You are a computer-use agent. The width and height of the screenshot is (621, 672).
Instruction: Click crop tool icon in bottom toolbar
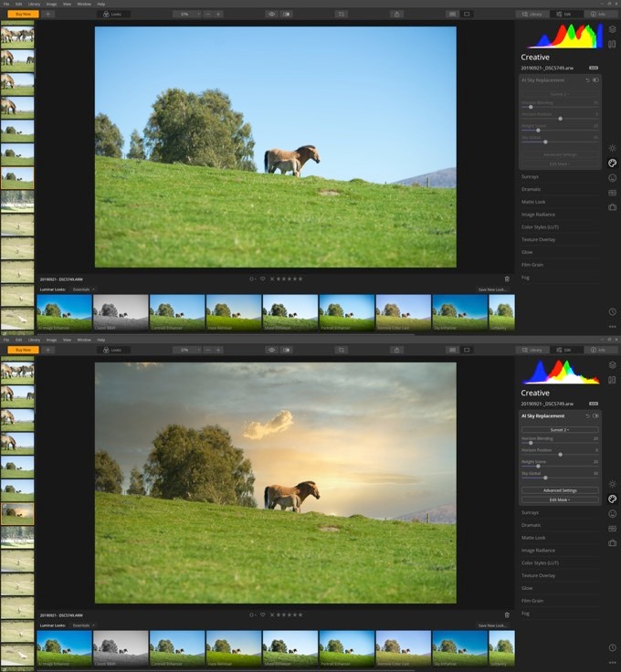click(x=342, y=350)
